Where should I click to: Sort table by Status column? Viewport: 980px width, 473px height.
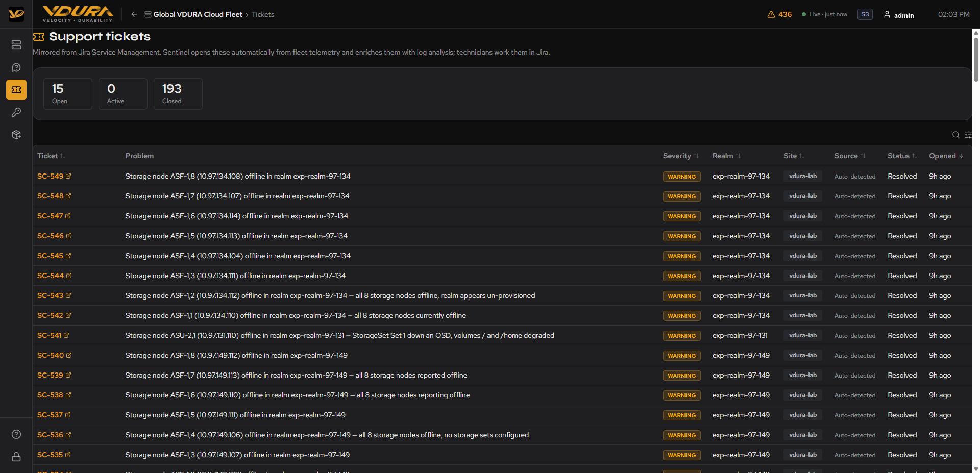click(x=902, y=156)
